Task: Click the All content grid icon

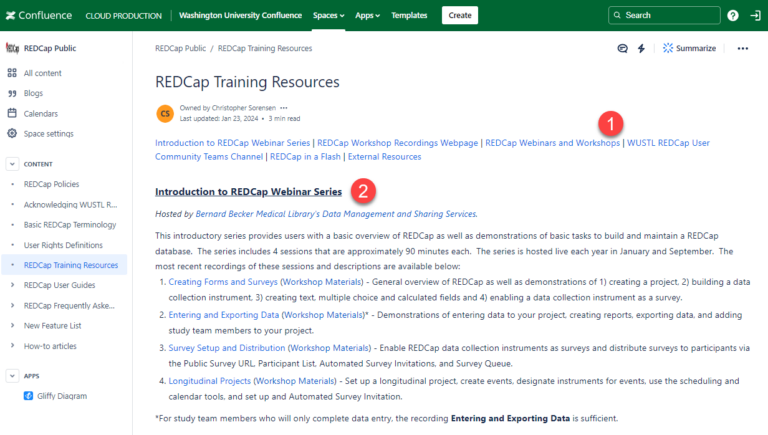Action: (x=12, y=73)
